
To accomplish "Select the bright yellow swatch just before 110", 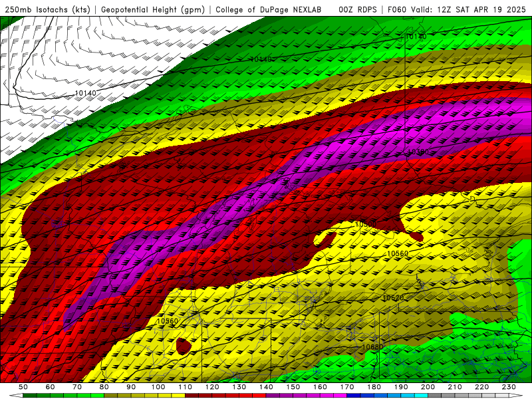I will coord(178,395).
